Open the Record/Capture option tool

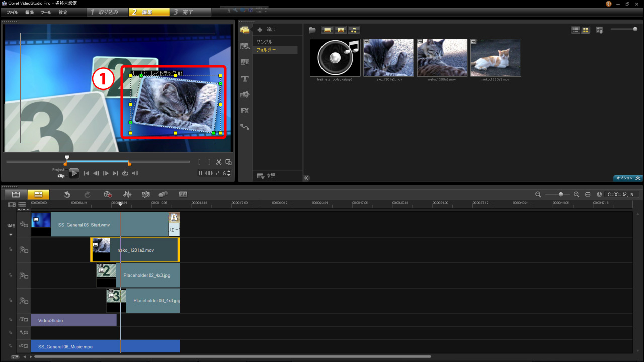click(107, 194)
